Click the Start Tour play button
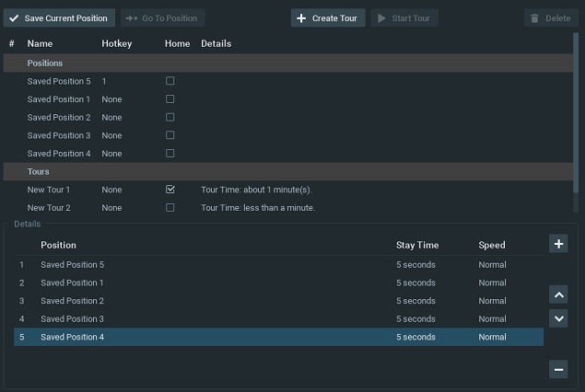 click(404, 18)
